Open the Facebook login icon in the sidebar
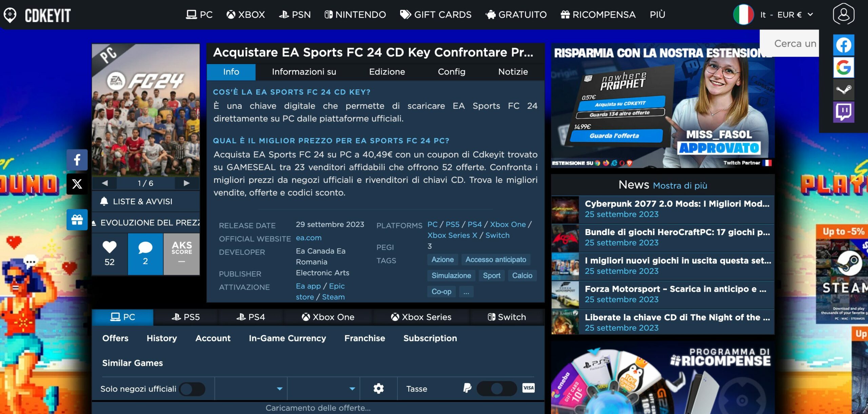 tap(843, 45)
